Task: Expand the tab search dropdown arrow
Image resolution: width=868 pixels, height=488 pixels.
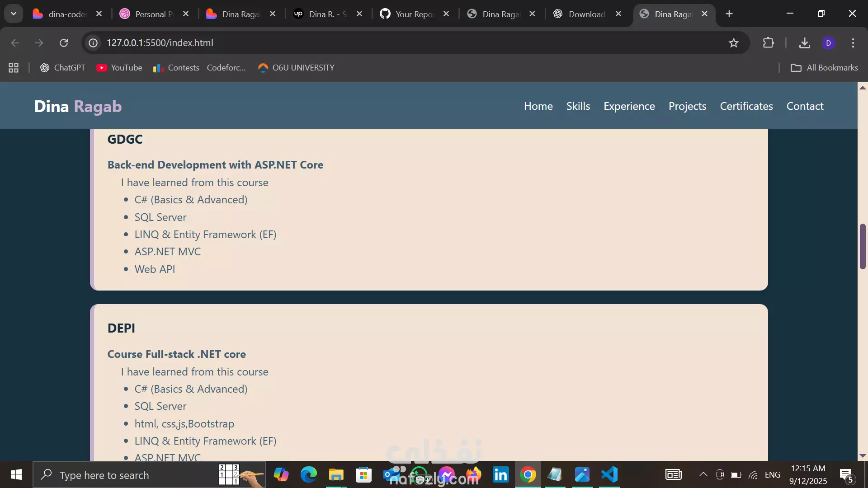Action: (x=14, y=14)
